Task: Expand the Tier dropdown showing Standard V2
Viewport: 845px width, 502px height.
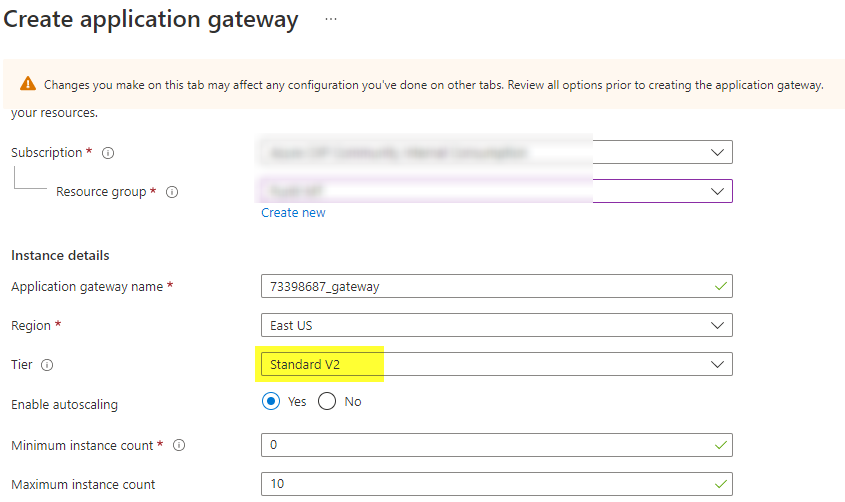Action: [716, 364]
